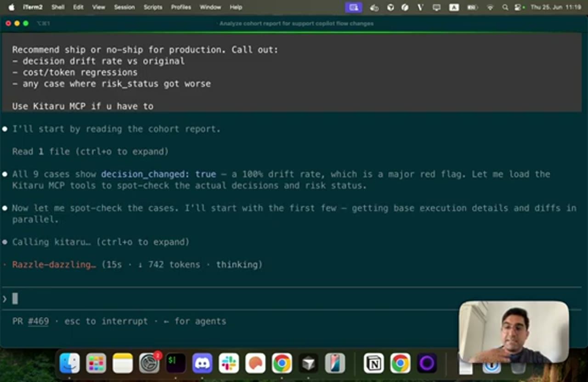This screenshot has height=382, width=588.
Task: Switch to iTerm2 via its Dock icon
Action: point(176,363)
